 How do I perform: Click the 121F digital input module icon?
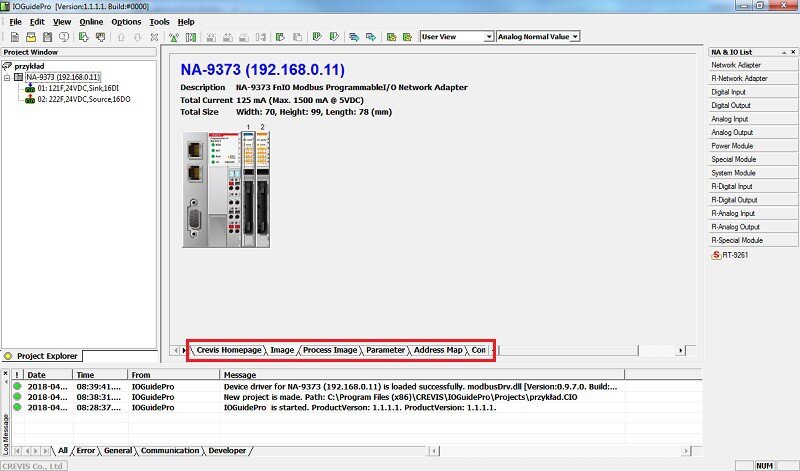pyautogui.click(x=30, y=88)
